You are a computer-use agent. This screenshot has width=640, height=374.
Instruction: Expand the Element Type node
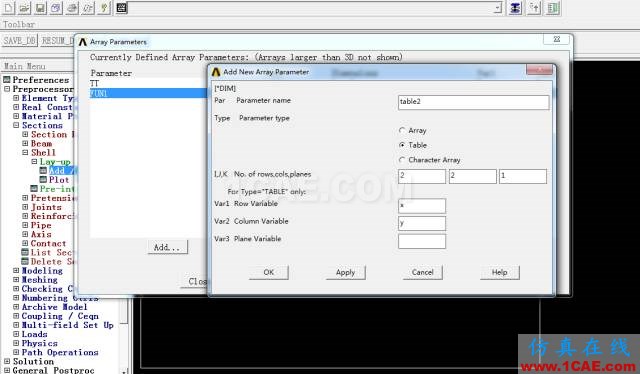pyautogui.click(x=16, y=98)
